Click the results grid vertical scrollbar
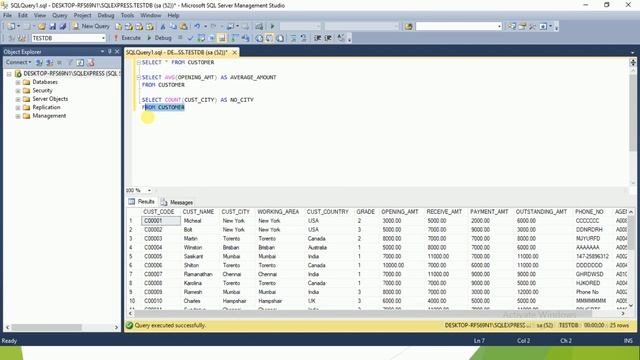Image resolution: width=640 pixels, height=360 pixels. click(631, 258)
